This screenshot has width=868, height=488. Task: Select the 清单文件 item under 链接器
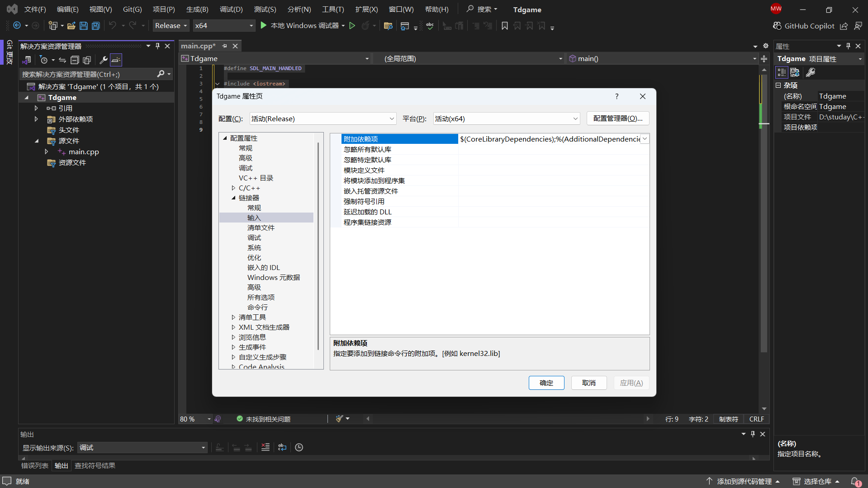point(261,228)
